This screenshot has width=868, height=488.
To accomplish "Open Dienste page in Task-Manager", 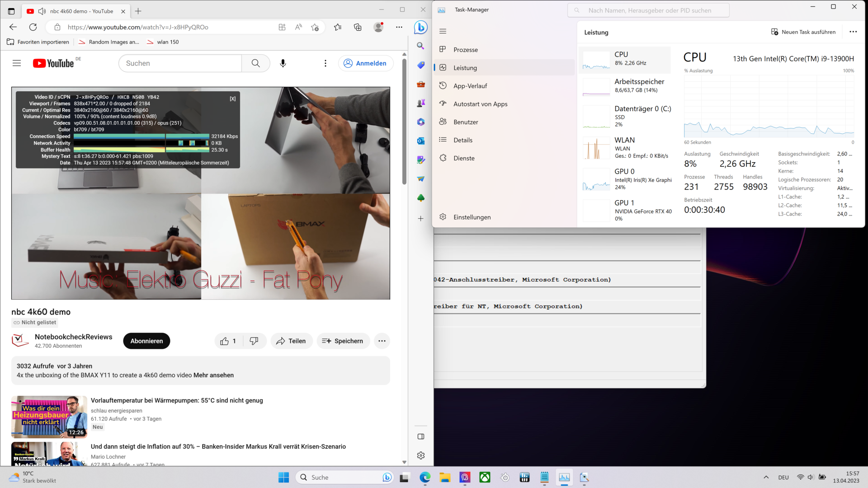I will 504,158.
